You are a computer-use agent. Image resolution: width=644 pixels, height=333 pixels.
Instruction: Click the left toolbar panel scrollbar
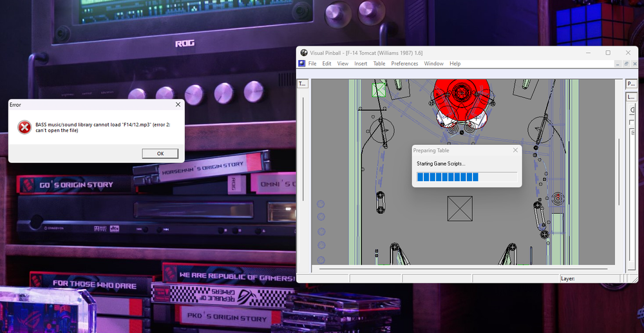[303, 149]
